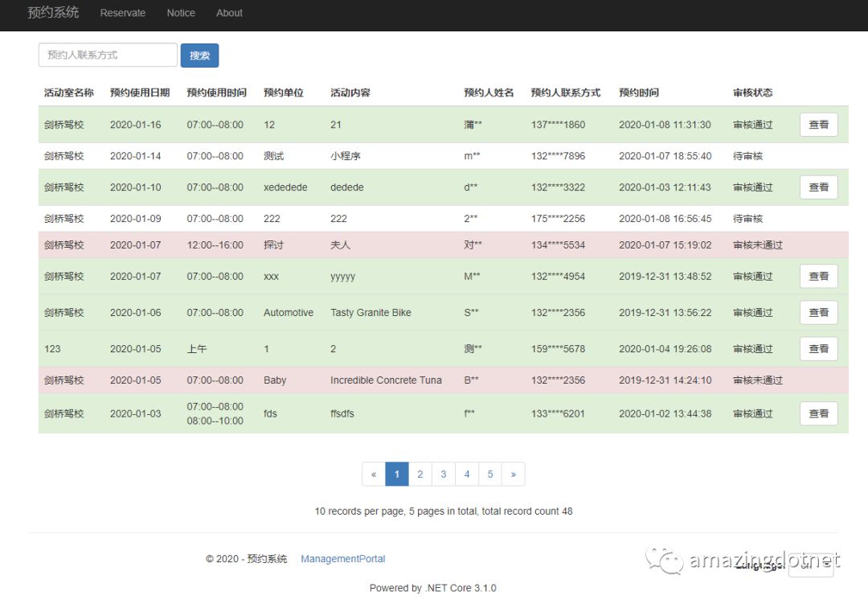Viewport: 868px width, 600px height.
Task: View the 2020-01-16 reservation with 查看
Action: pos(819,125)
